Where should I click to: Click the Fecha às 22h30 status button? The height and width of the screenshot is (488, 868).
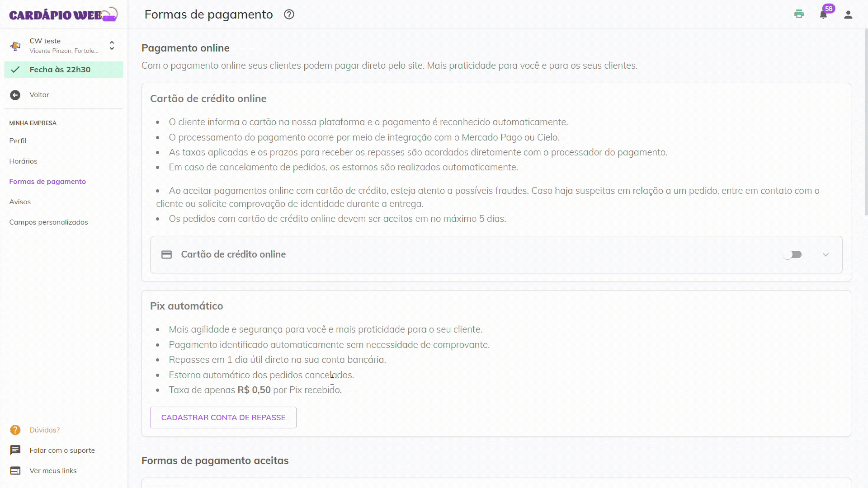coord(63,70)
